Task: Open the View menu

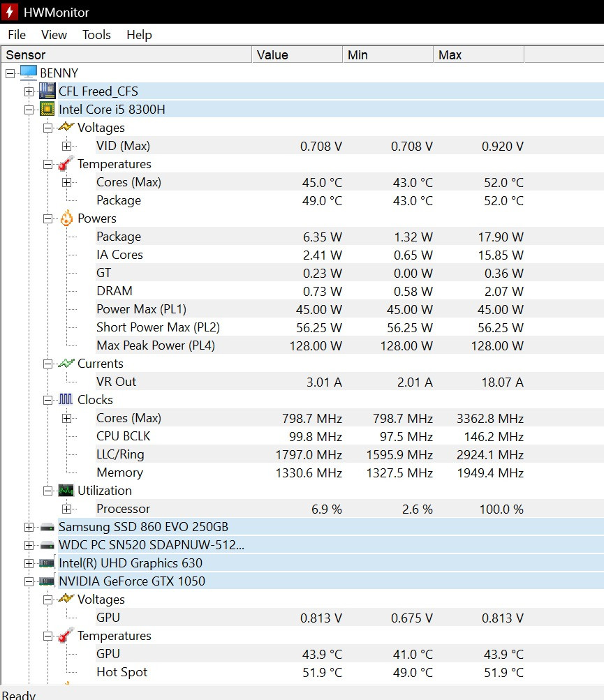Action: pos(54,35)
